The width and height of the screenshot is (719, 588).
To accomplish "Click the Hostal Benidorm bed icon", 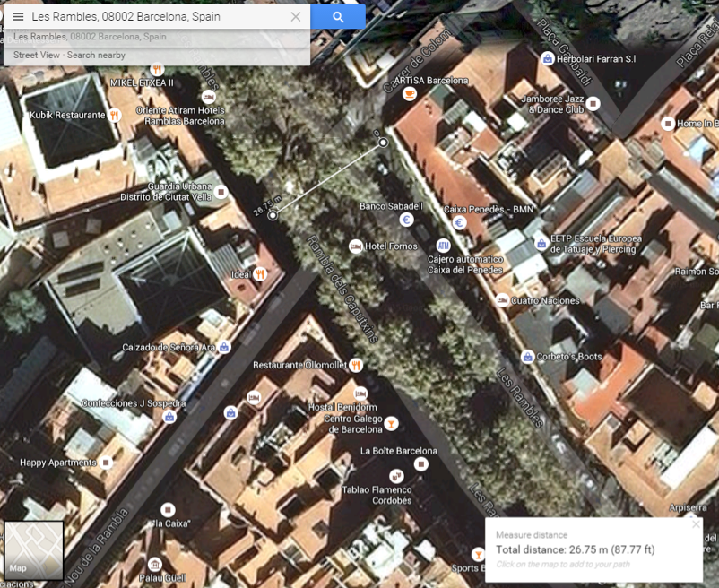I will [360, 393].
